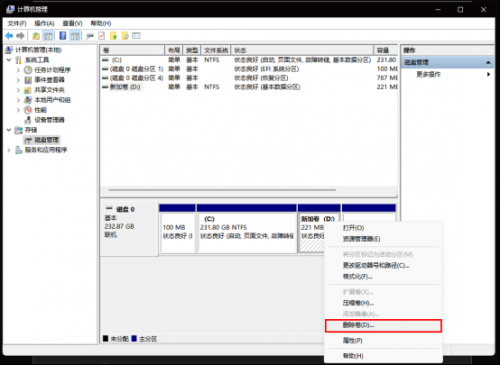The height and width of the screenshot is (365, 500).
Task: Choose 帮助(H) at bottom of context menu
Action: tap(383, 356)
